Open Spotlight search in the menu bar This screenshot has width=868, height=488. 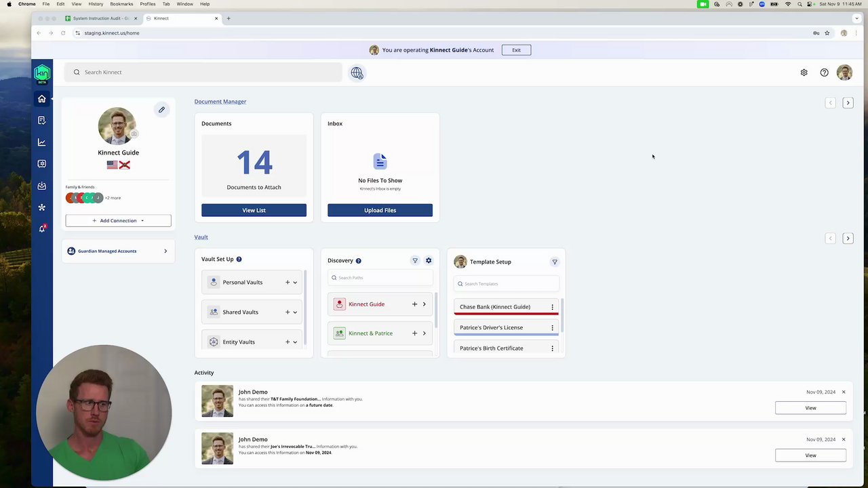tap(798, 4)
